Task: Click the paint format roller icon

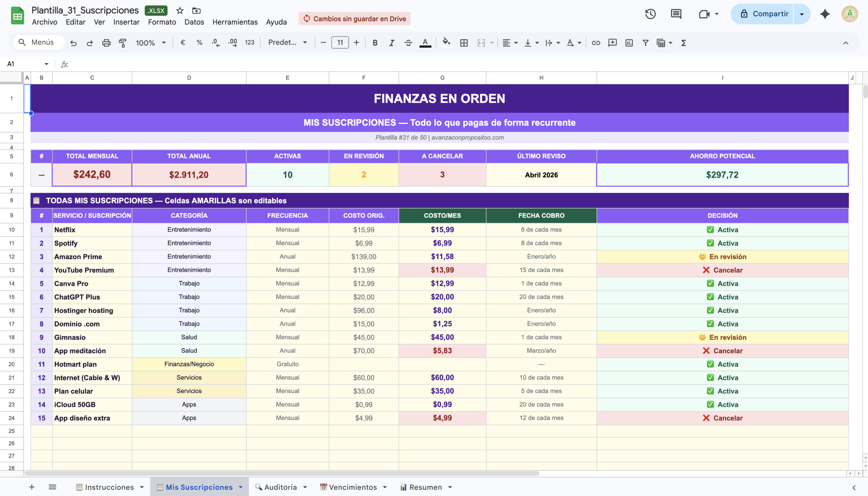Action: [122, 43]
